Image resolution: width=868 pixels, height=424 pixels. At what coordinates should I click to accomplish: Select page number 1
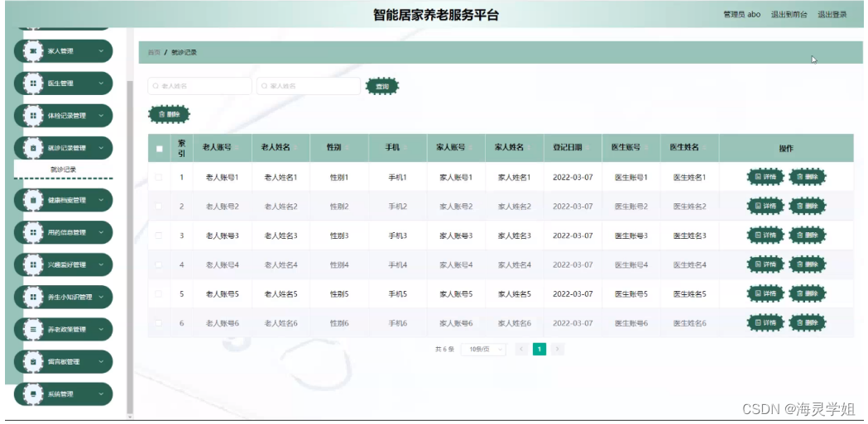pyautogui.click(x=540, y=349)
